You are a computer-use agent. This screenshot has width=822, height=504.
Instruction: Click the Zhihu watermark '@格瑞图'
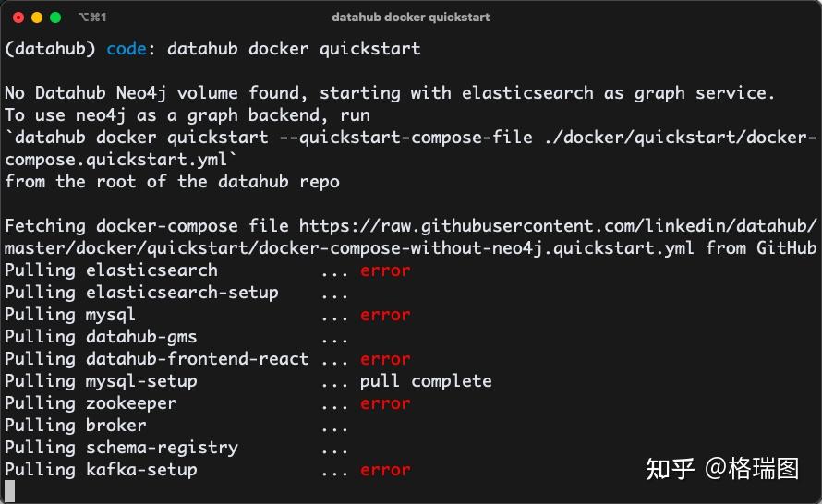click(x=752, y=469)
